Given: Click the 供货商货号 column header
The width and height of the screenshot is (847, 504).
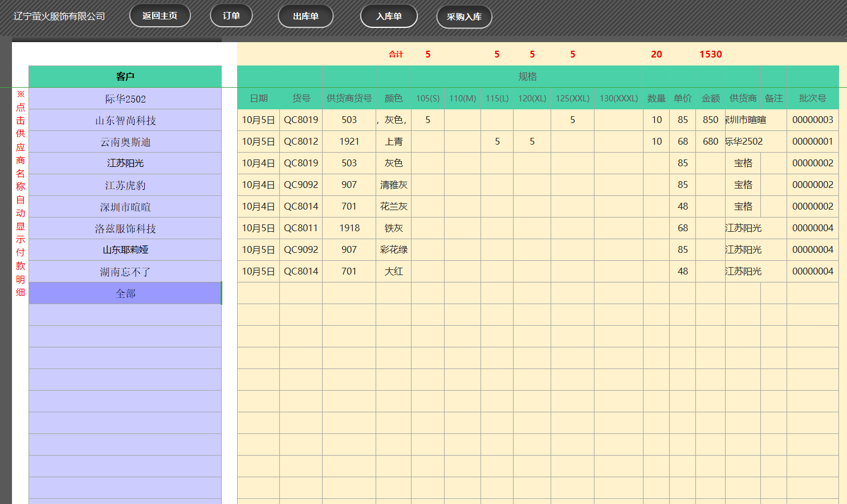Looking at the screenshot, I should 349,98.
